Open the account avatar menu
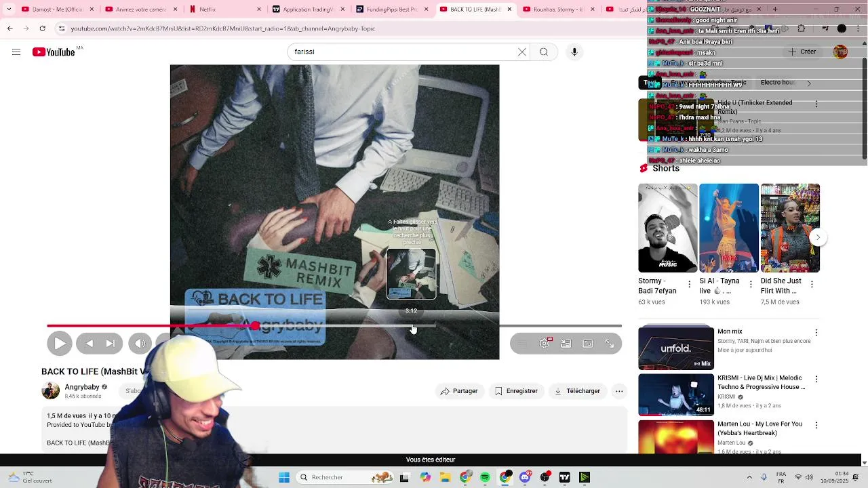 [840, 52]
